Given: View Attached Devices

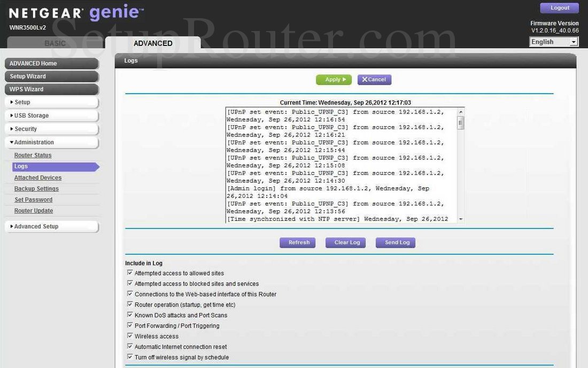Looking at the screenshot, I should click(x=37, y=177).
